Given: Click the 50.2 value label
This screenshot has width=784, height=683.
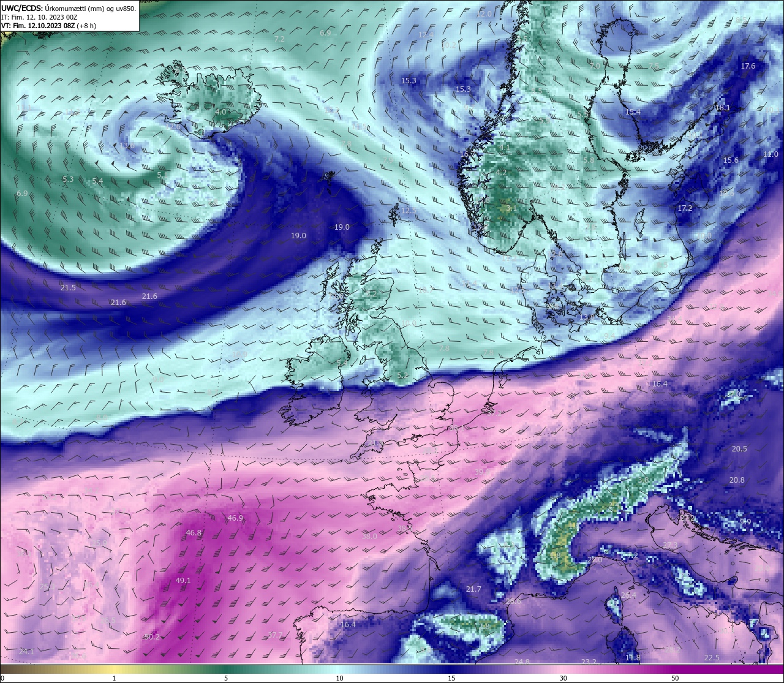Looking at the screenshot, I should (151, 636).
